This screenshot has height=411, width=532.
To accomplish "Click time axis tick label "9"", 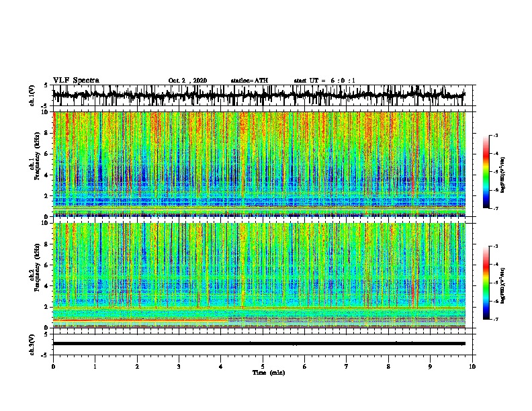I will (x=430, y=367).
